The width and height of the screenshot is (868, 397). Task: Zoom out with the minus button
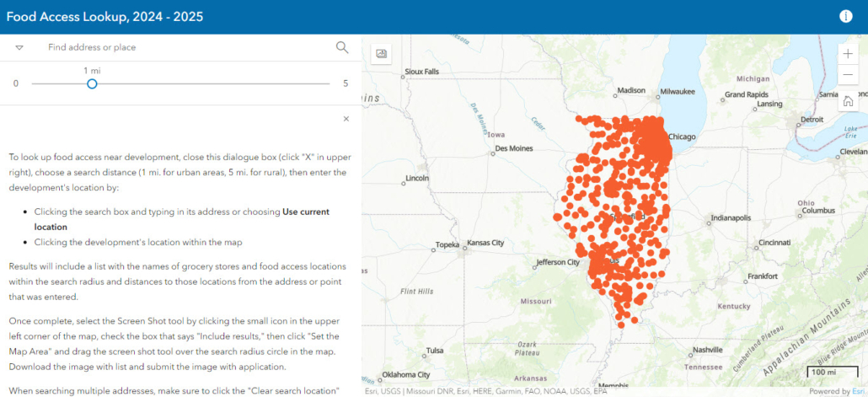click(x=848, y=74)
